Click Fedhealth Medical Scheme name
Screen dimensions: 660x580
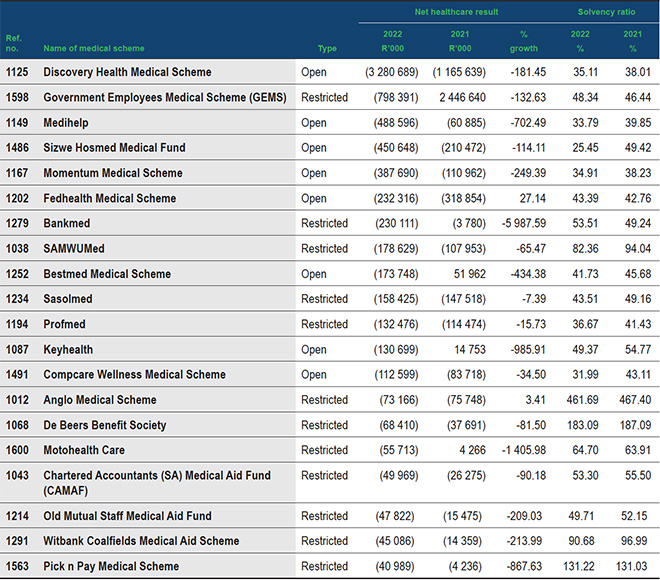(x=110, y=198)
